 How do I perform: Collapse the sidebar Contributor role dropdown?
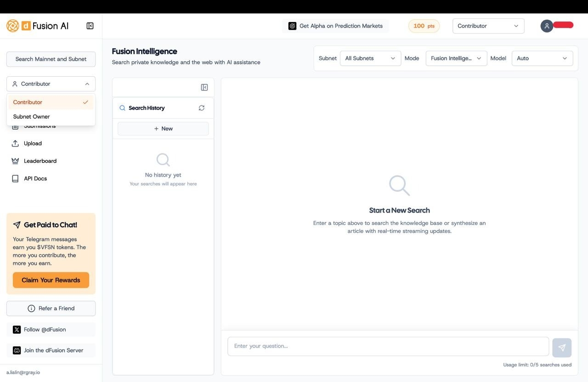51,84
